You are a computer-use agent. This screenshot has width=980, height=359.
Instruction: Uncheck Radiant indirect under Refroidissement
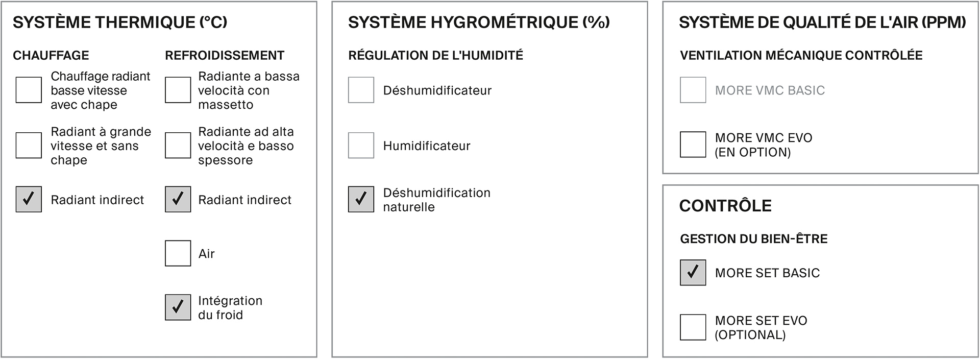(x=178, y=199)
